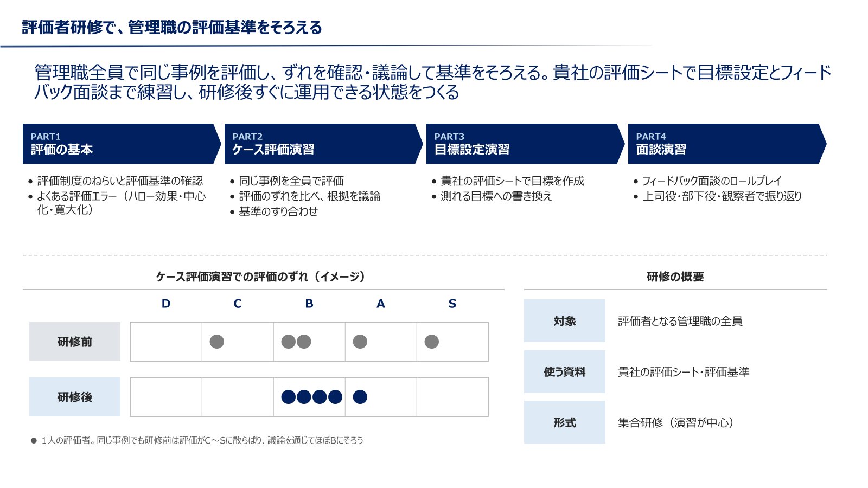Click bullet 評価制度のねらいと評価基準の確認
The height and width of the screenshot is (488, 868).
(x=120, y=181)
